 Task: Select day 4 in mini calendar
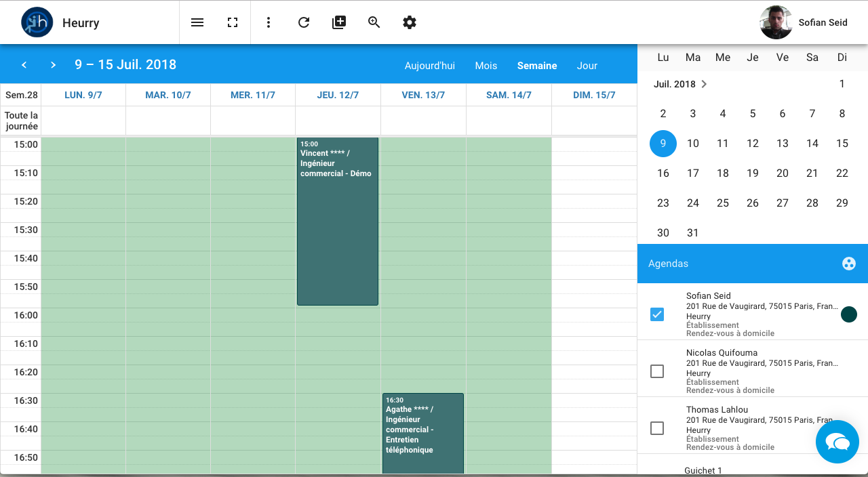point(723,114)
